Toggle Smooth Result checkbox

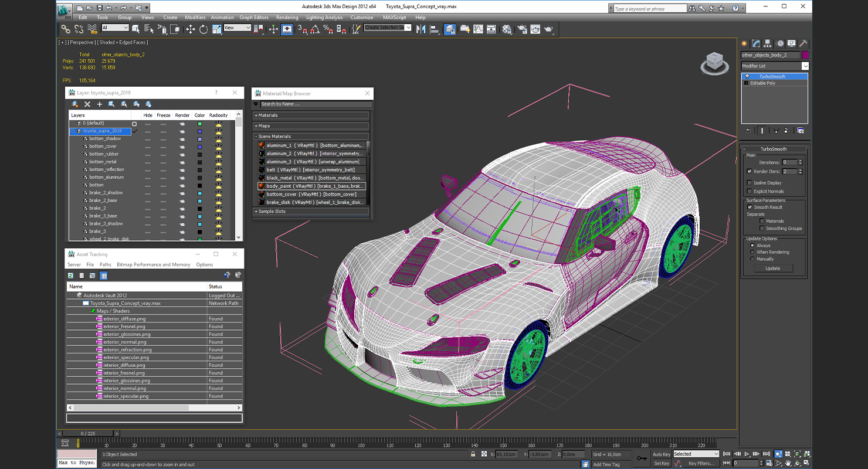pyautogui.click(x=750, y=207)
